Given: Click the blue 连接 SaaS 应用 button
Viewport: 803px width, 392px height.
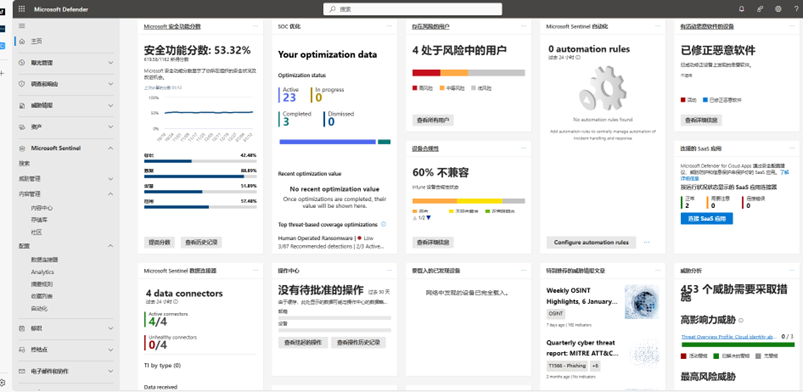Looking at the screenshot, I should click(x=707, y=218).
